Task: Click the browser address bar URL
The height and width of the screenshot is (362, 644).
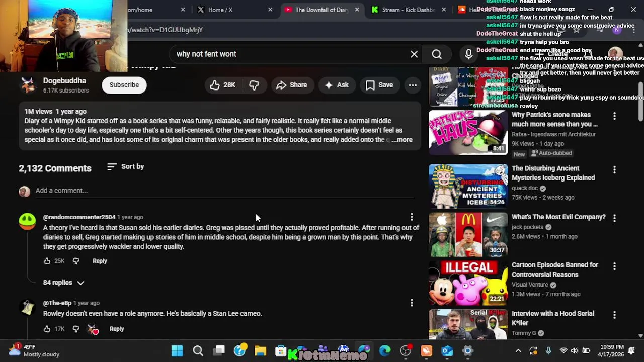Action: tap(166, 30)
